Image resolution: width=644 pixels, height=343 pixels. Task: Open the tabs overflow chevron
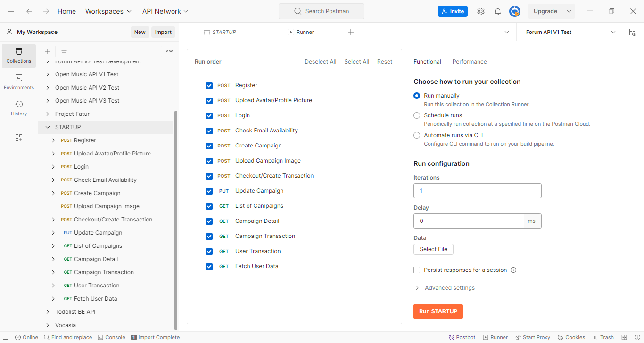tap(507, 32)
